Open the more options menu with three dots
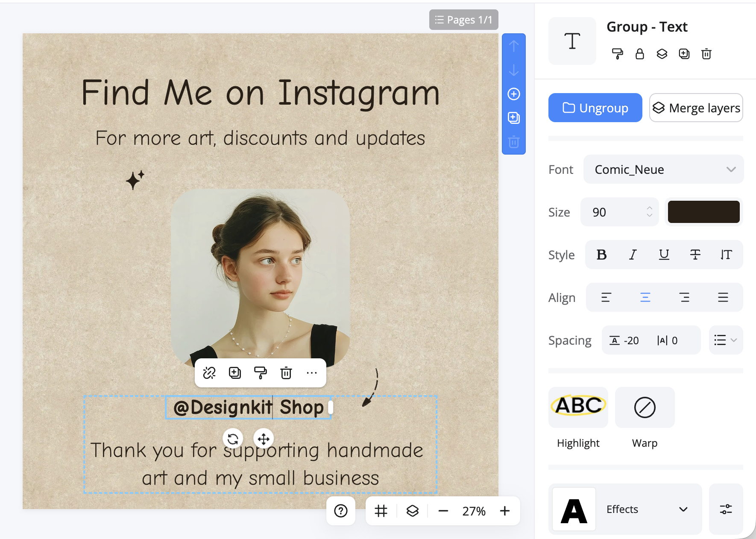756x539 pixels. tap(312, 373)
